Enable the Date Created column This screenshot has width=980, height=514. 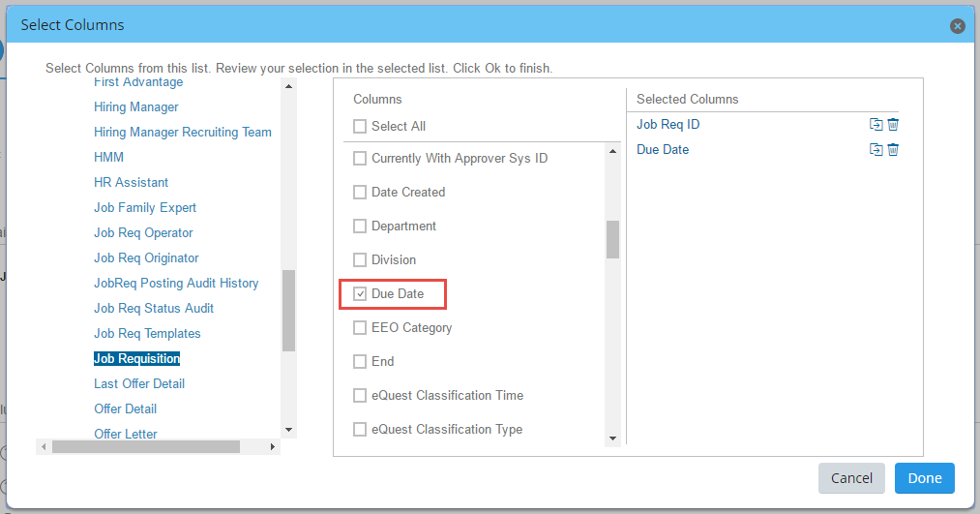click(x=360, y=192)
